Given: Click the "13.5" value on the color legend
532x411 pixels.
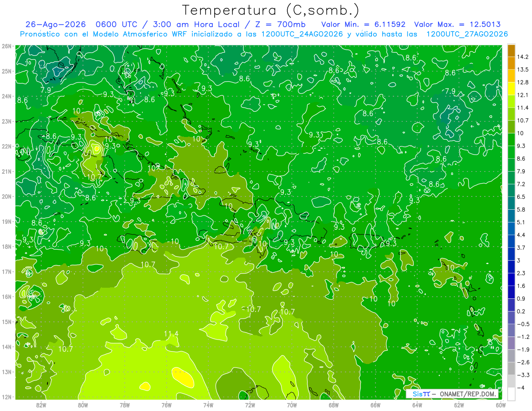Looking at the screenshot, I should click(523, 70).
